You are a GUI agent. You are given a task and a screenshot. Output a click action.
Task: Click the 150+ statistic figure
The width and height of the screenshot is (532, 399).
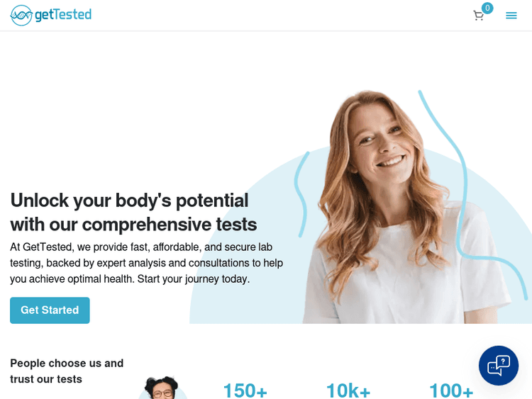tap(245, 390)
